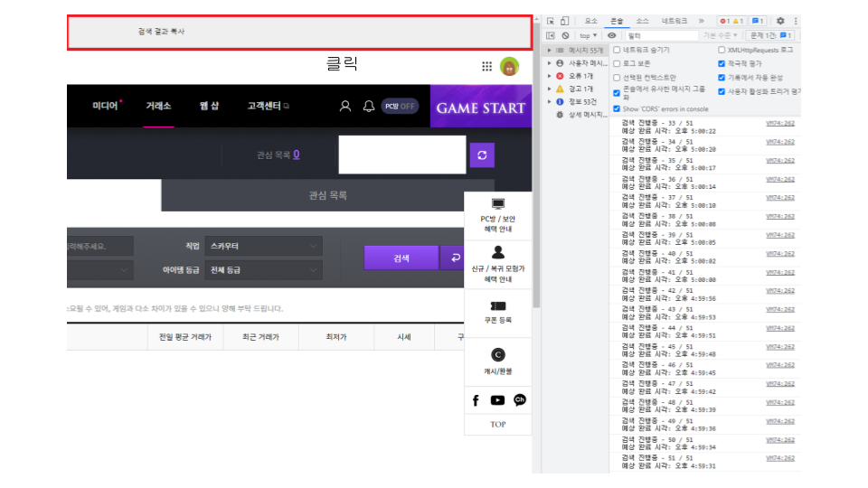
Task: Open DevTools settings gear
Action: click(x=780, y=21)
